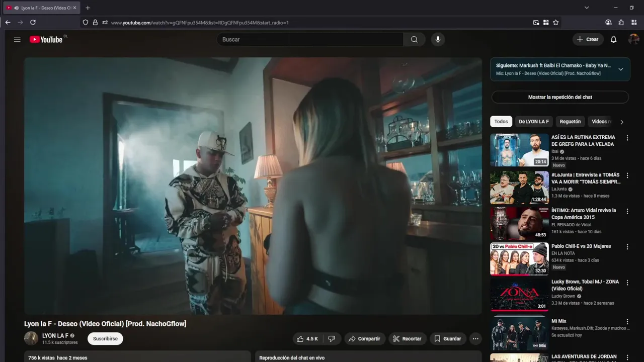This screenshot has height=362, width=644.
Task: Click Mostrar la repetición del chat
Action: tap(560, 97)
